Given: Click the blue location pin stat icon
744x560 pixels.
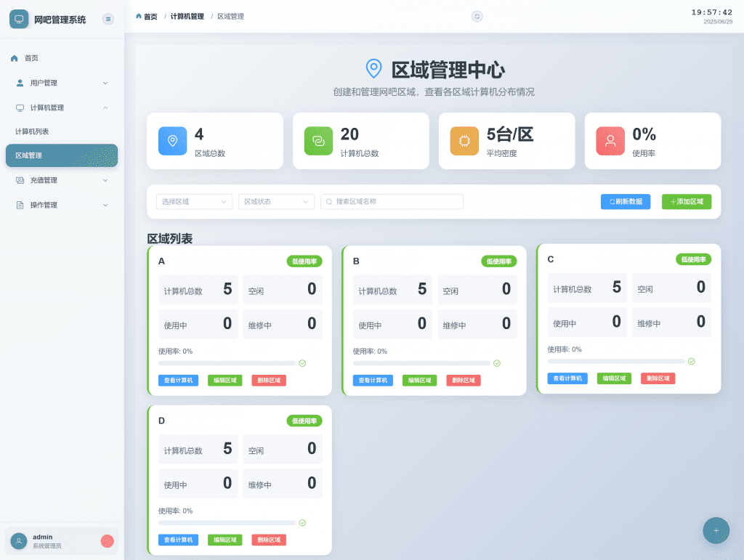Looking at the screenshot, I should click(x=172, y=141).
